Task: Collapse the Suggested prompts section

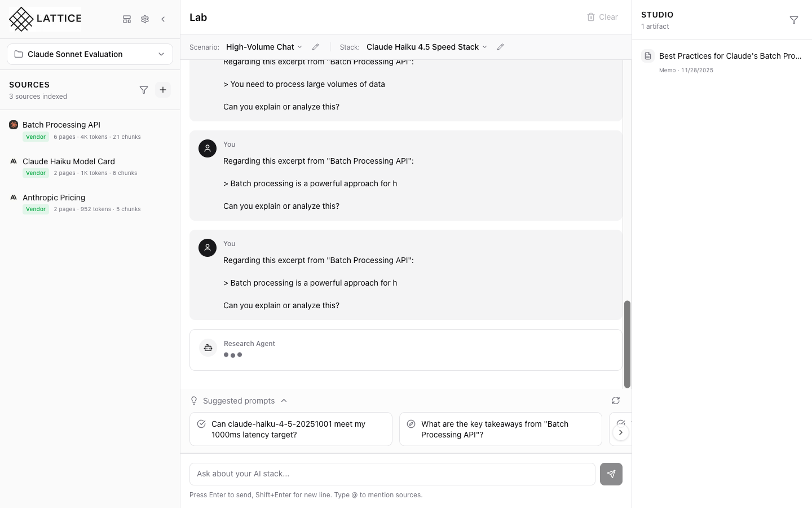Action: (284, 401)
